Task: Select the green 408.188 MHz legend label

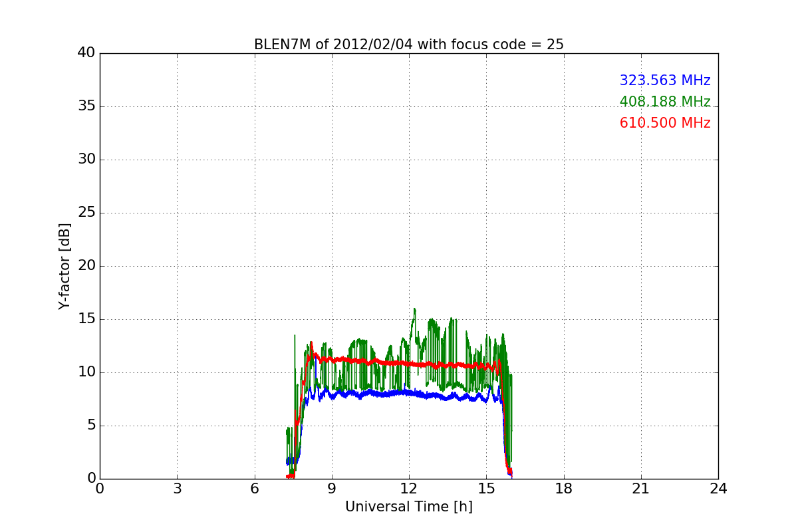Action: pos(665,102)
